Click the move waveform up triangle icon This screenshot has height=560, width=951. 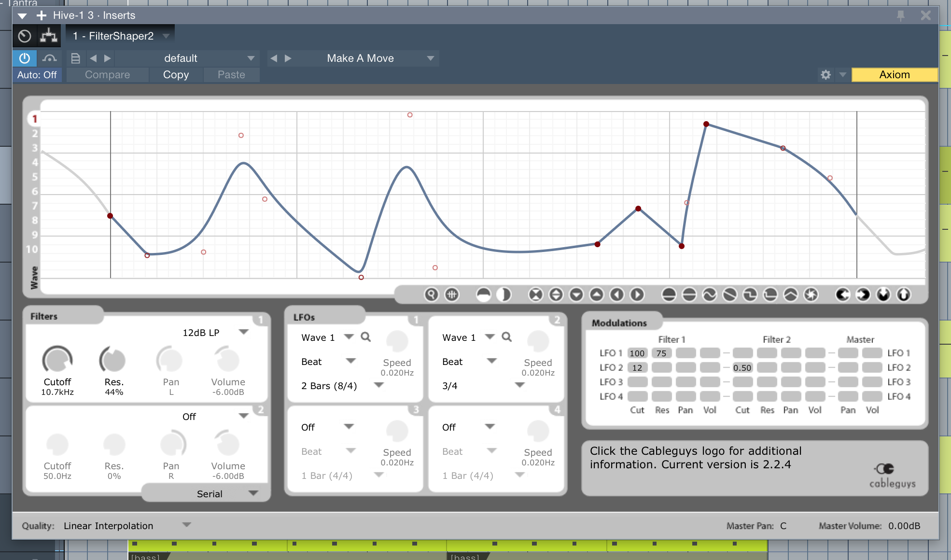click(x=597, y=294)
